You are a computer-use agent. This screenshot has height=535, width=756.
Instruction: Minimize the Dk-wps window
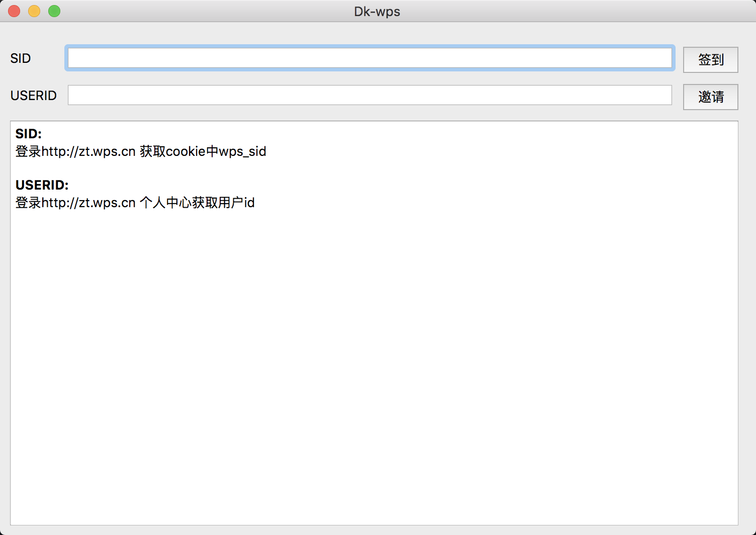click(34, 11)
